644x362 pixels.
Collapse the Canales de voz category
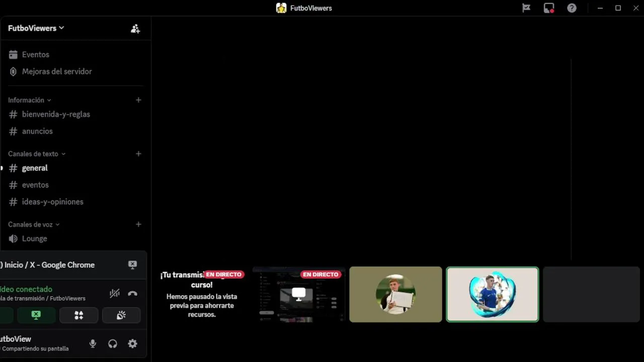coord(34,224)
